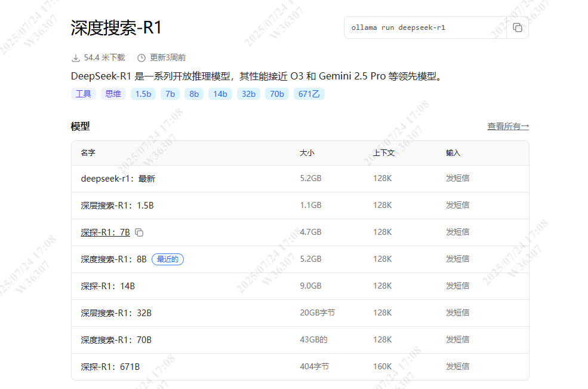Choose the 1.5b size tag

click(x=143, y=94)
